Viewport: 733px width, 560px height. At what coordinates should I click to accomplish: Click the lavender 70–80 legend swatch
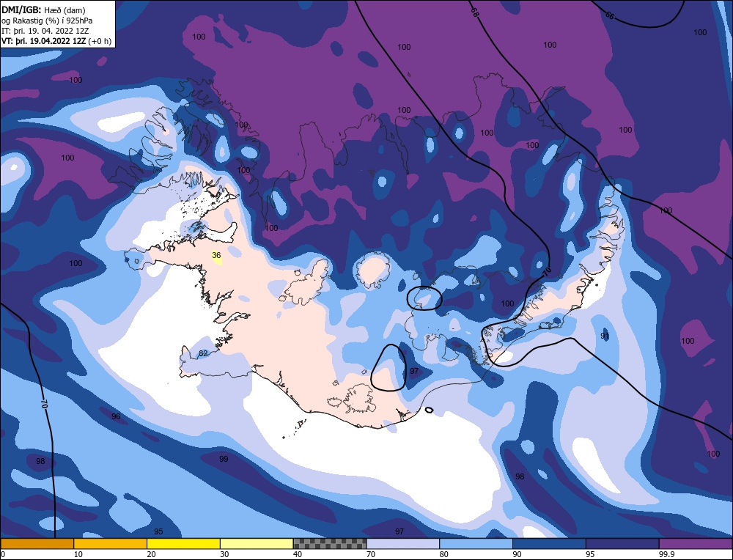[403, 543]
